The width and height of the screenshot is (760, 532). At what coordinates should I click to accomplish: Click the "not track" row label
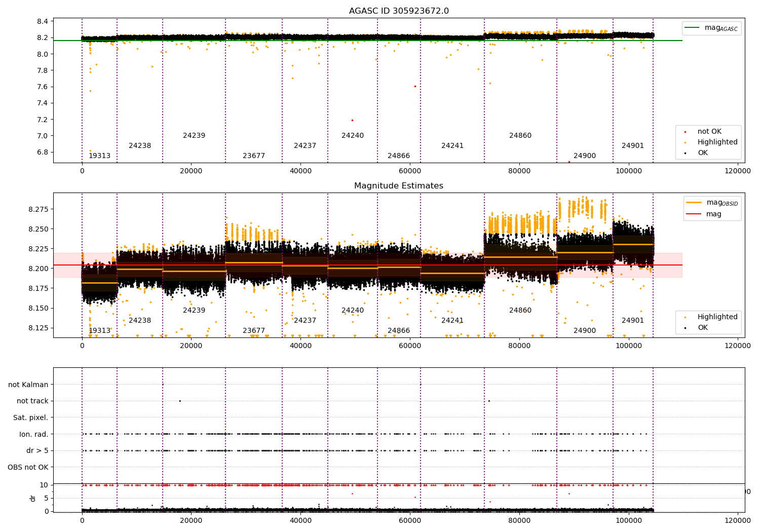(x=32, y=401)
